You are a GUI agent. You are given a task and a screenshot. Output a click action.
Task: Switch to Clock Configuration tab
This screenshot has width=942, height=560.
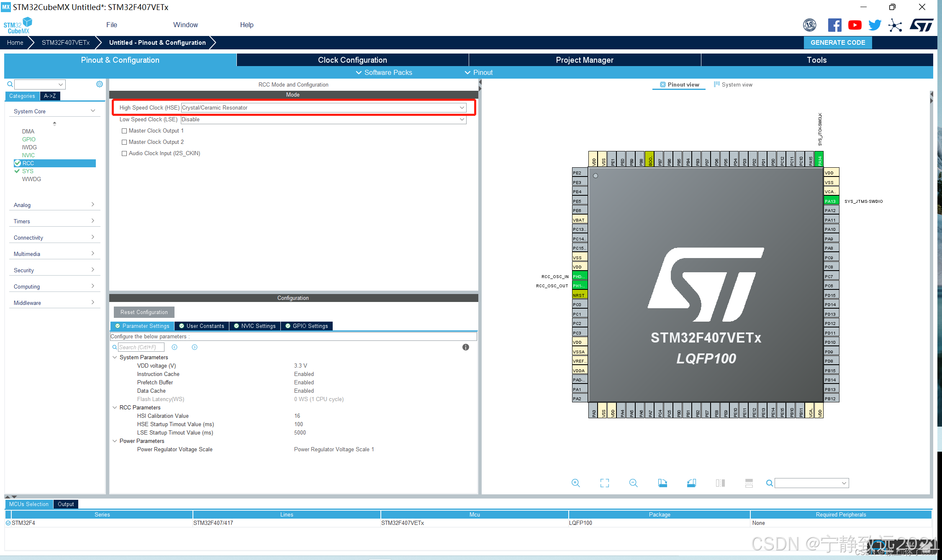tap(352, 60)
